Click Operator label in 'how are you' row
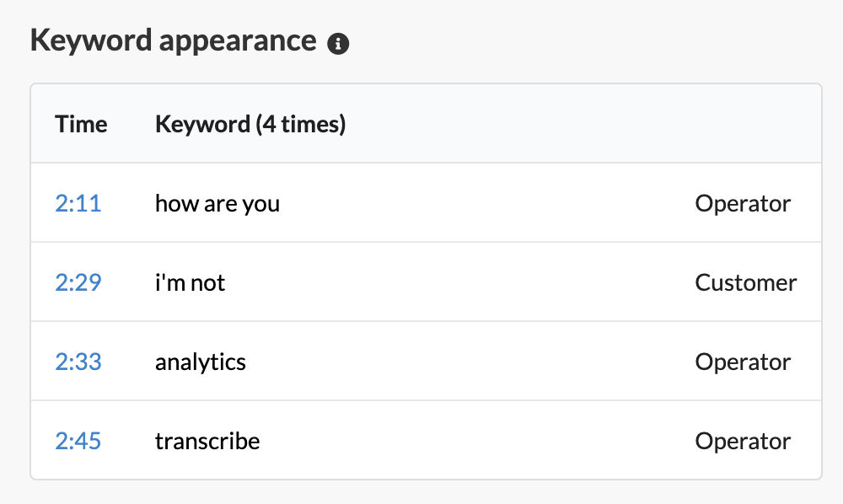The height and width of the screenshot is (504, 843). (x=743, y=204)
